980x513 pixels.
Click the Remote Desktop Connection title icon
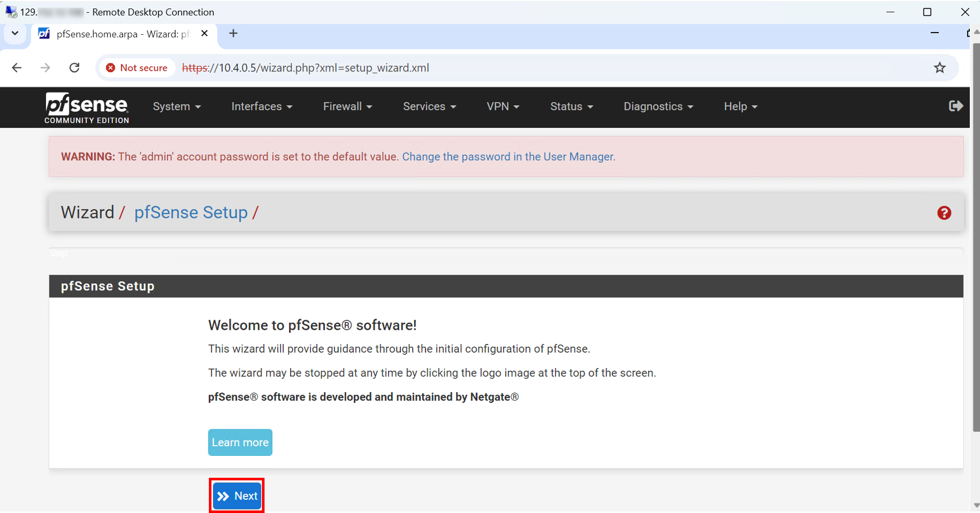[x=11, y=12]
